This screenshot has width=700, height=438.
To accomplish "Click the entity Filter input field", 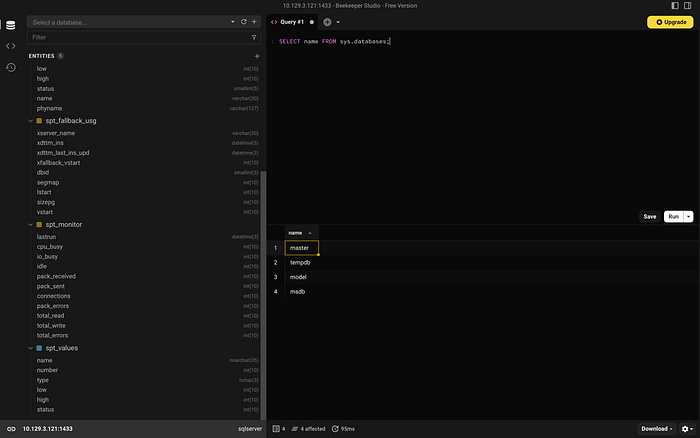I will pos(138,38).
